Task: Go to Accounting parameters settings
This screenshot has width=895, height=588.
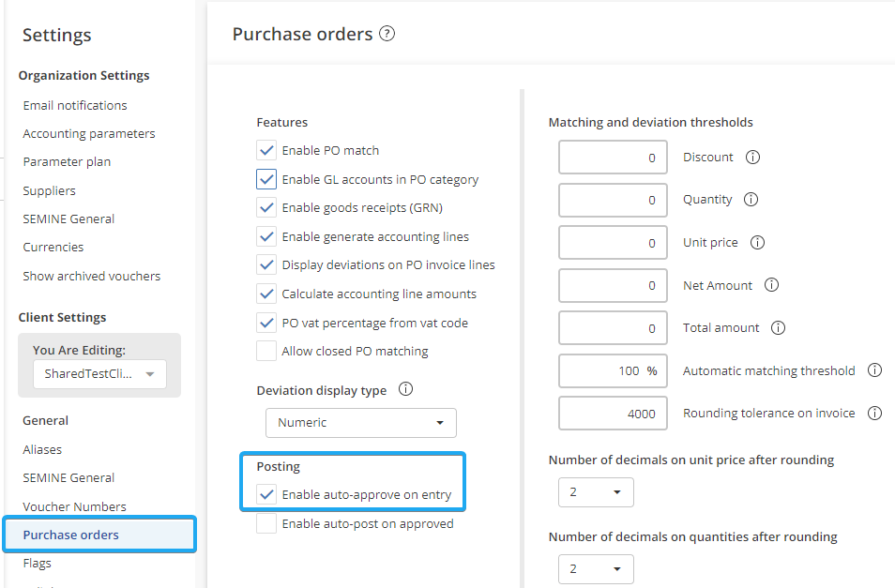Action: [89, 134]
